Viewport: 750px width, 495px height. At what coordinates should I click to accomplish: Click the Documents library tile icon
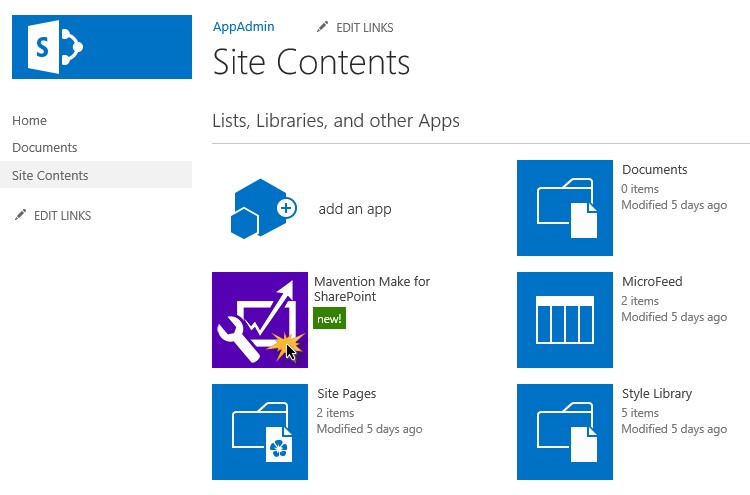tap(565, 208)
